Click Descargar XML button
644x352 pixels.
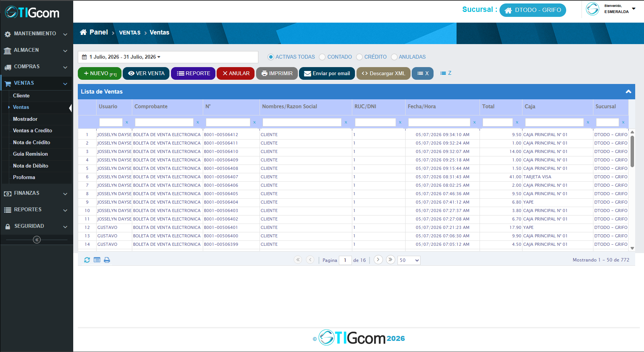click(x=383, y=73)
